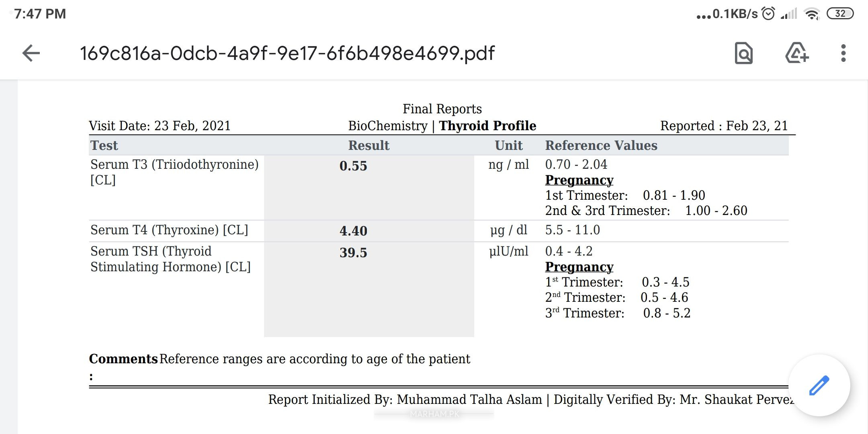Tap the Reference Values column header
This screenshot has height=434, width=868.
pos(601,145)
